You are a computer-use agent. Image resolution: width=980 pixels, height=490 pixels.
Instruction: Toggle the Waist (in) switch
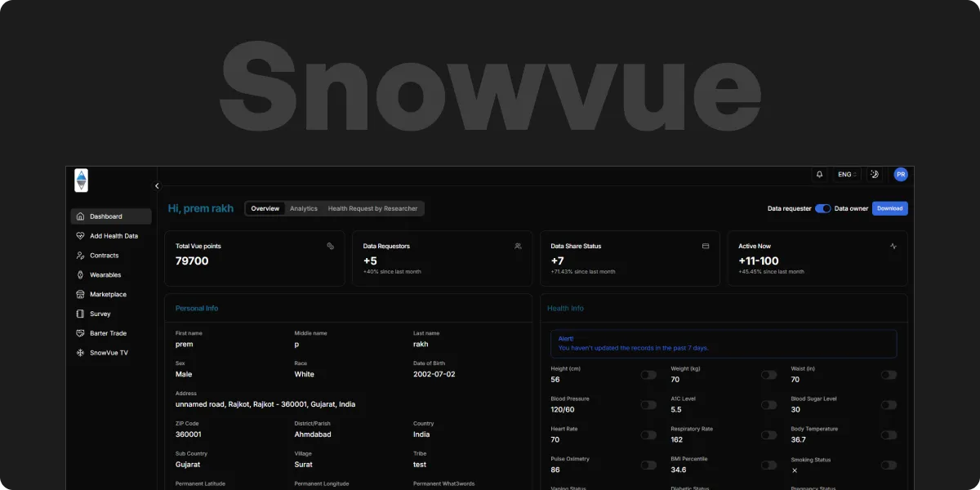(889, 375)
